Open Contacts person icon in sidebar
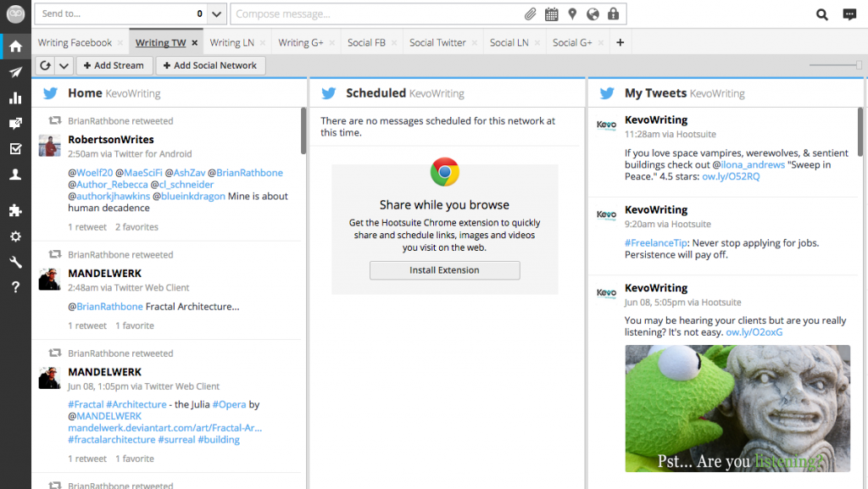Viewport: 868px width, 489px height. point(15,175)
